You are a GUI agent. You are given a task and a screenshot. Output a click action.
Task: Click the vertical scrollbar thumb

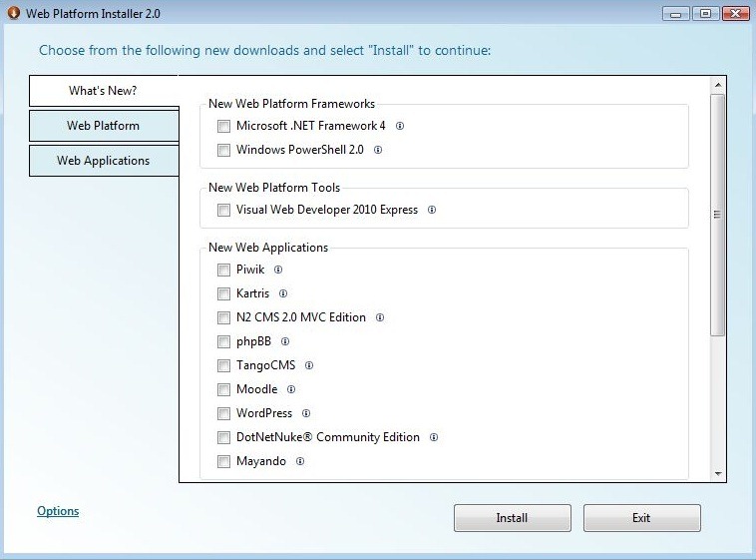pos(717,215)
